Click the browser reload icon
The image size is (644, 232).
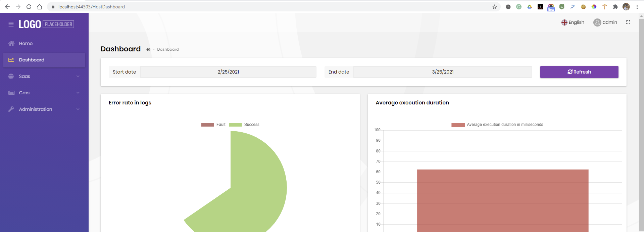(29, 7)
